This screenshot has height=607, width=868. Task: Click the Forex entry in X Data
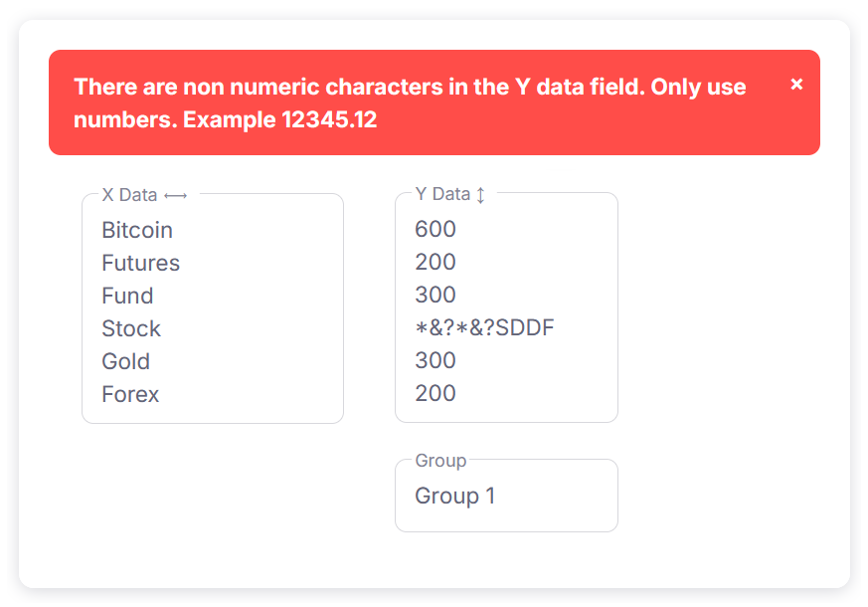[x=129, y=394]
